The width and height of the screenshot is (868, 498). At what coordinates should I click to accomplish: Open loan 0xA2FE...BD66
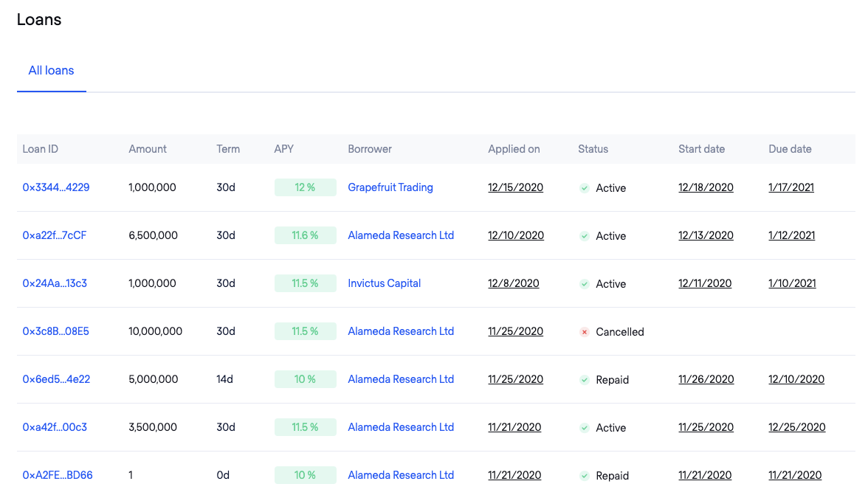(x=58, y=475)
